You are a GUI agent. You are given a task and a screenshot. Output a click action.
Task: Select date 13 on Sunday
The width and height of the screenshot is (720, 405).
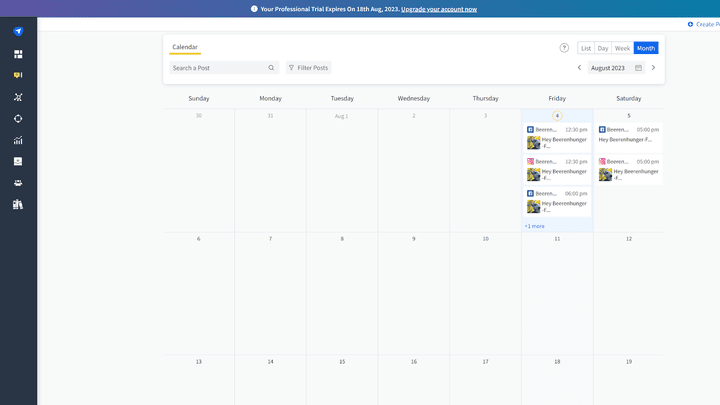(x=198, y=362)
